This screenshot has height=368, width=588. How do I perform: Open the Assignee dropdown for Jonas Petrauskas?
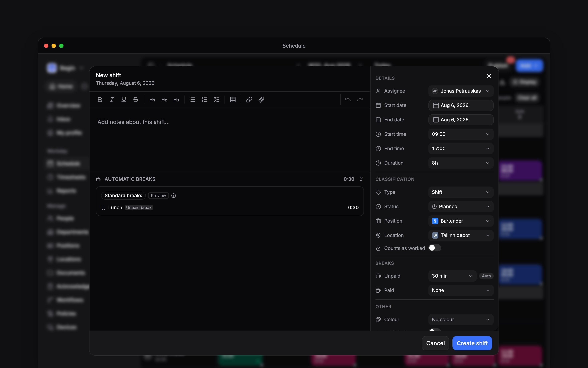point(461,91)
